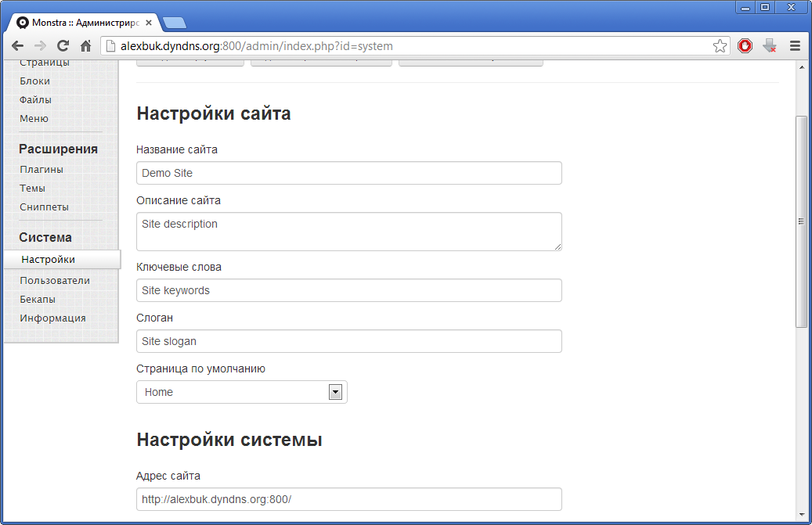Focus the Site keywords input field
Image resolution: width=812 pixels, height=525 pixels.
click(348, 290)
